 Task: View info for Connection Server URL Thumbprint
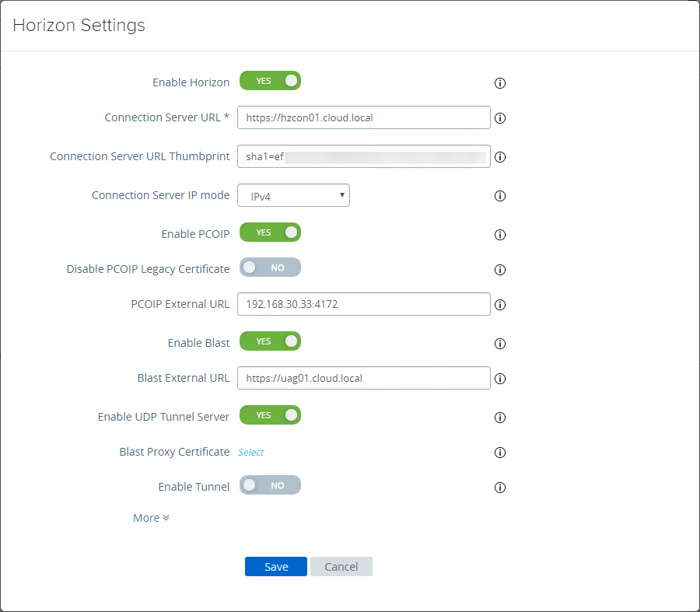pos(500,156)
